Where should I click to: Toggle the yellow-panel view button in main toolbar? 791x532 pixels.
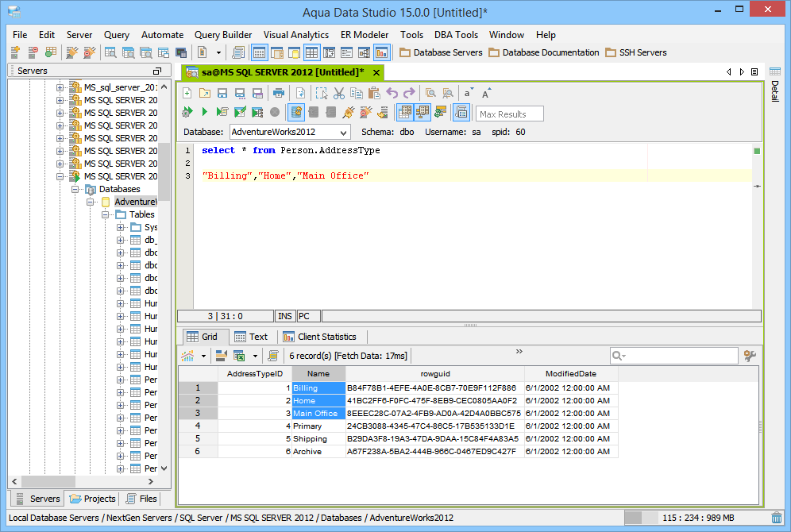tap(294, 52)
